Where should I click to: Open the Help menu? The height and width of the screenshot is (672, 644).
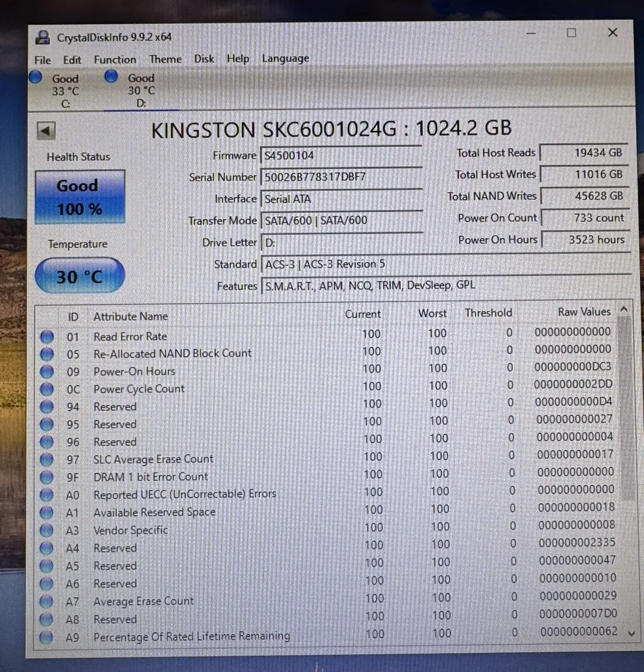[238, 58]
